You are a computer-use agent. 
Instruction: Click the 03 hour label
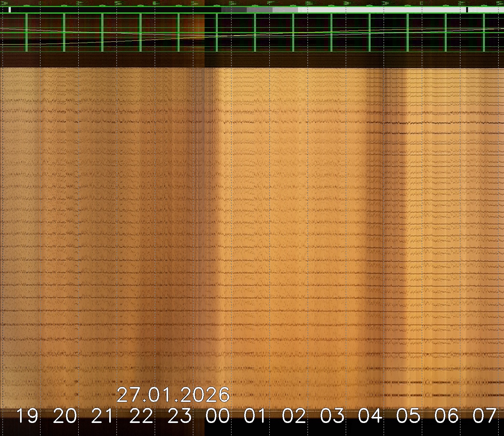click(332, 416)
